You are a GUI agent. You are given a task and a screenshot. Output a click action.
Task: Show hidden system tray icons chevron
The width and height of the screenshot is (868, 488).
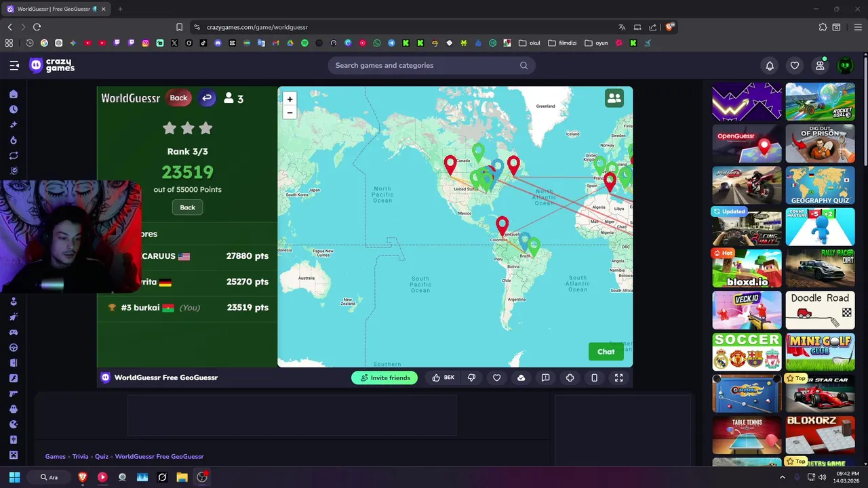(783, 477)
